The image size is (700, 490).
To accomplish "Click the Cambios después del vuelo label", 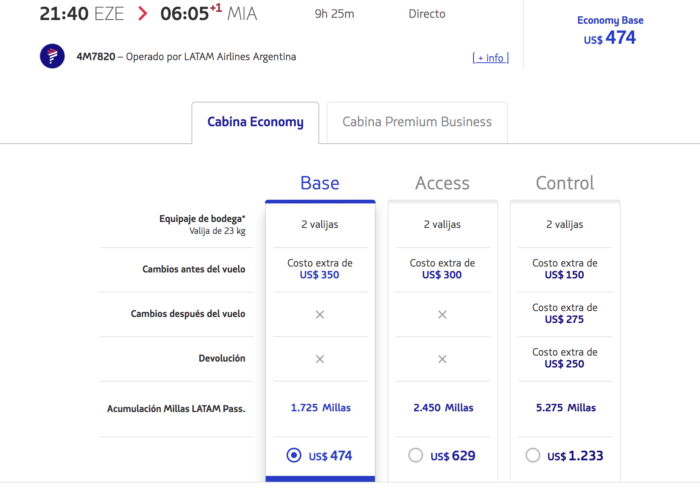I will pyautogui.click(x=188, y=314).
